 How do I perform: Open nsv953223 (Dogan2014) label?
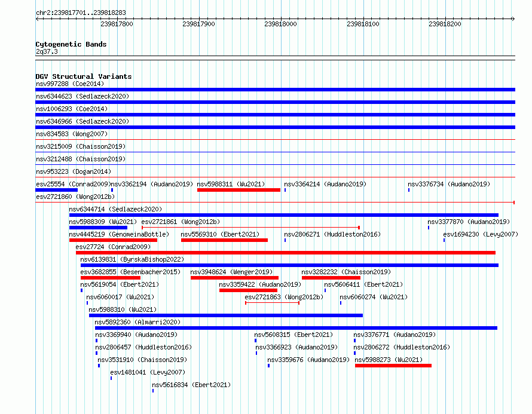74,171
